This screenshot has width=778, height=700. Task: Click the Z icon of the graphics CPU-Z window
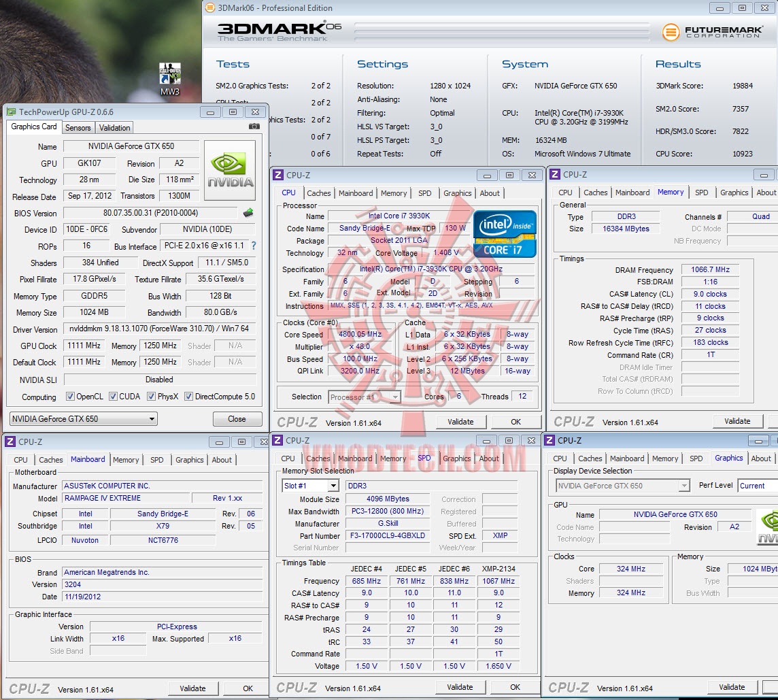click(x=549, y=440)
